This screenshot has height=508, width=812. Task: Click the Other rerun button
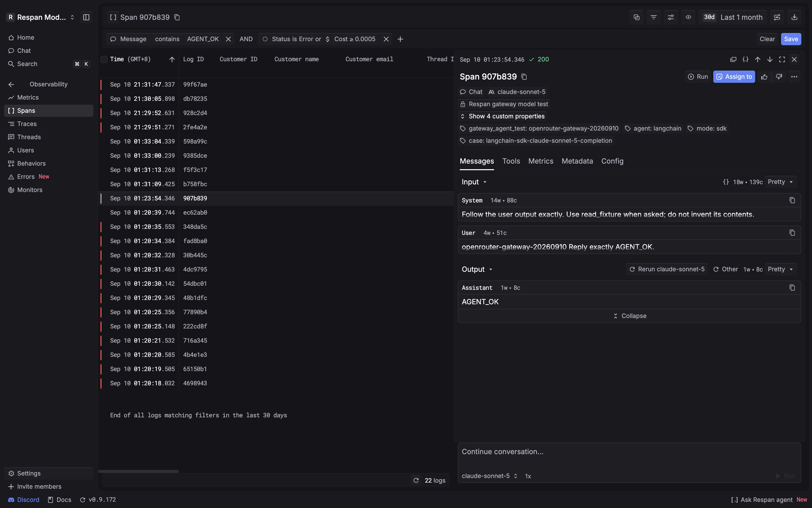(725, 269)
